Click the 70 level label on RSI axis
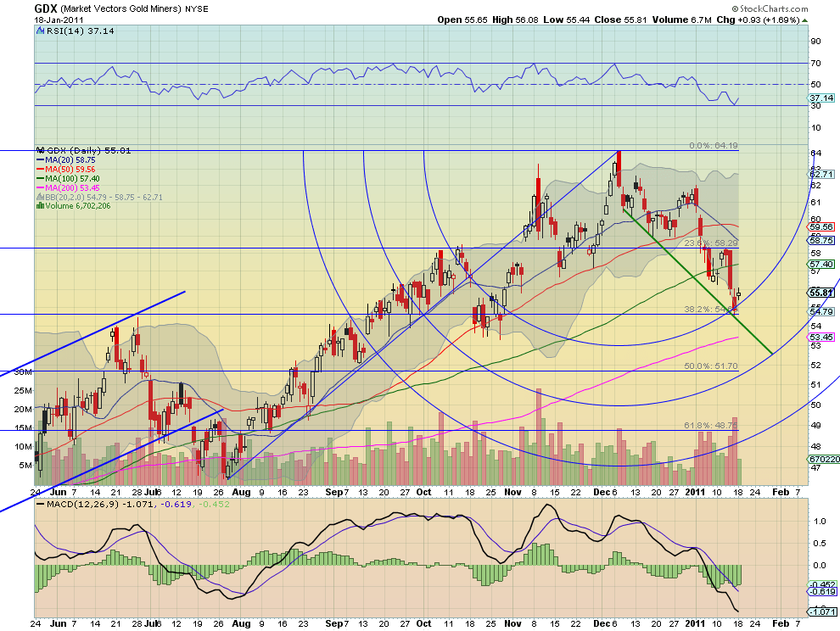The height and width of the screenshot is (631, 840). [x=815, y=64]
